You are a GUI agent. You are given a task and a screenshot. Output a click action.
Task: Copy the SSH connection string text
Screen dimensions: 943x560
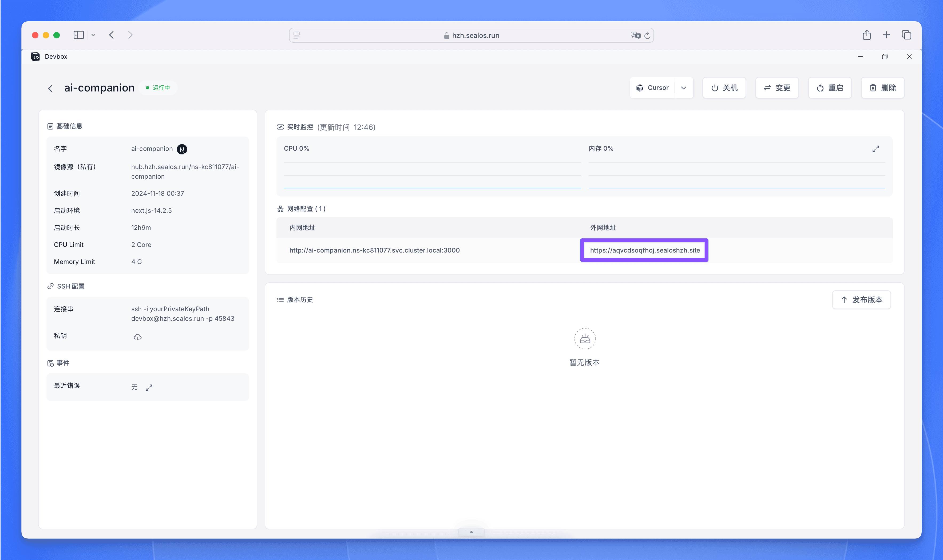coord(183,314)
